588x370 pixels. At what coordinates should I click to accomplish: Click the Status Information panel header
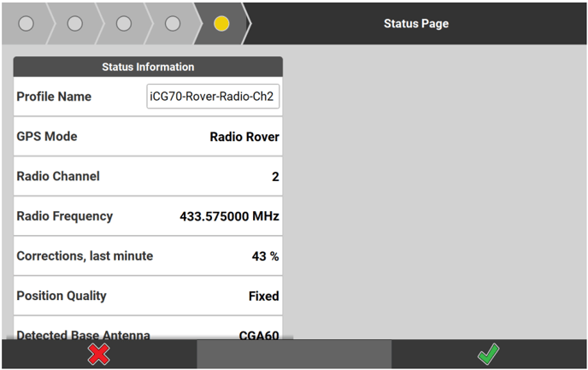pos(148,67)
